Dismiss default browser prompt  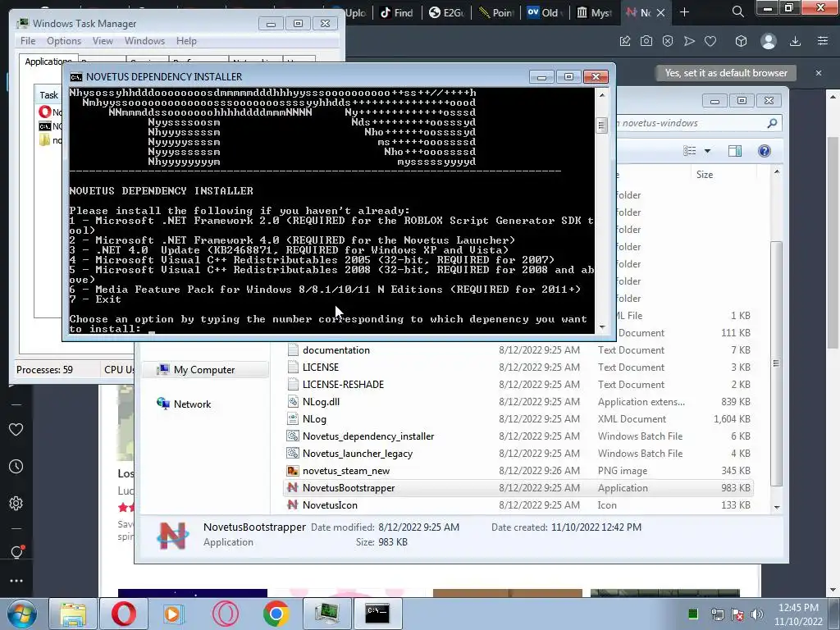tap(819, 73)
